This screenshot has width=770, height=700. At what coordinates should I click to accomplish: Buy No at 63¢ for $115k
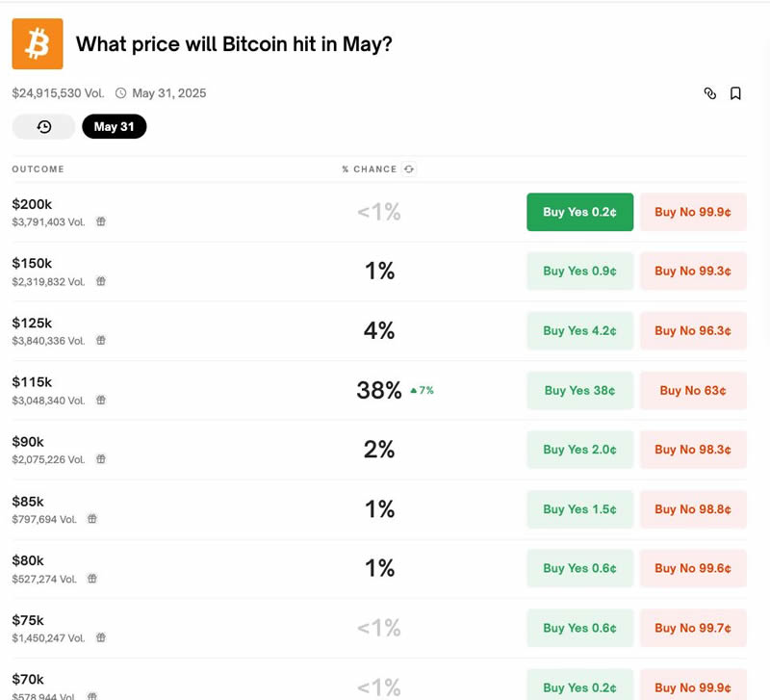tap(693, 391)
